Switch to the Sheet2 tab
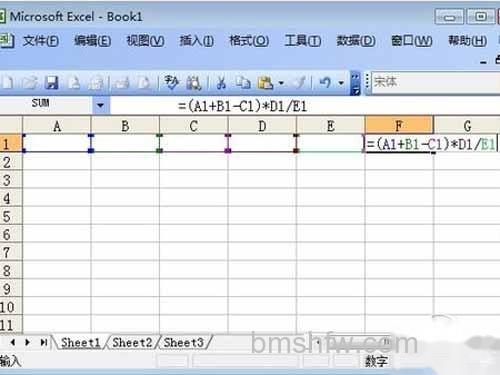The height and width of the screenshot is (375, 500). pos(132,343)
